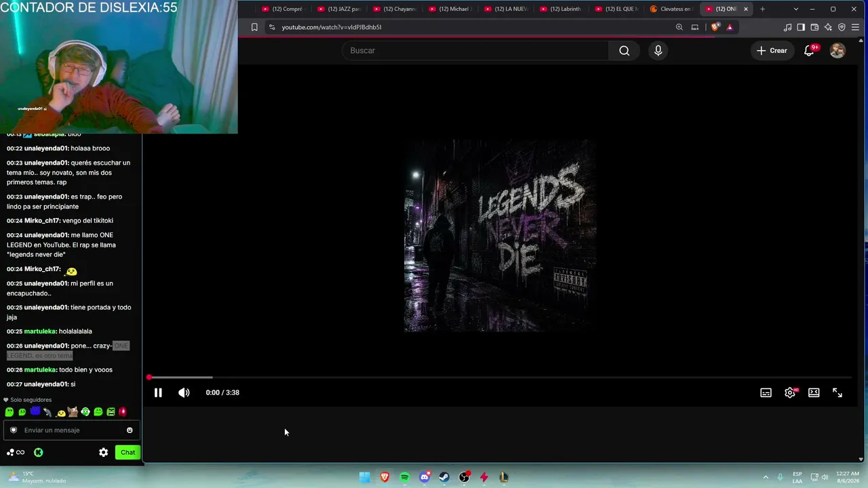Open the media playlist music-note icon
The image size is (868, 488).
pos(787,27)
